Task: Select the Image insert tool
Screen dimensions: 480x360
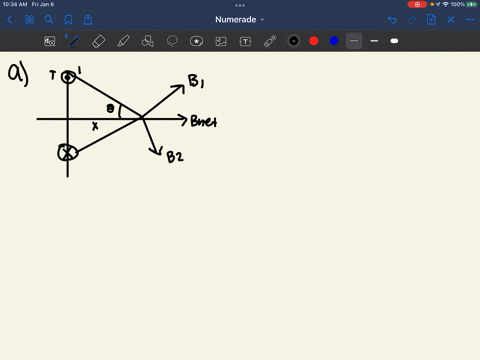Action: click(x=221, y=41)
